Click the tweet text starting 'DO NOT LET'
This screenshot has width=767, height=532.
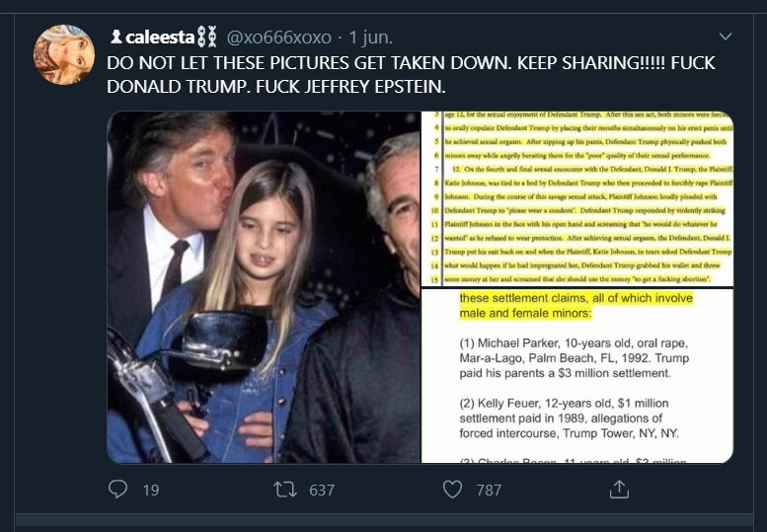click(x=411, y=75)
